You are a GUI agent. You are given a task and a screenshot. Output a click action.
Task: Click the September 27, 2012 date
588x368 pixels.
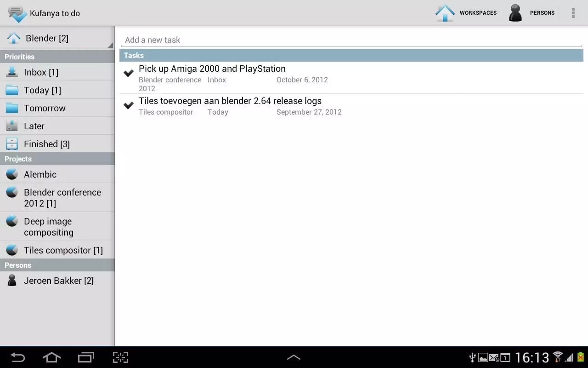click(x=309, y=112)
